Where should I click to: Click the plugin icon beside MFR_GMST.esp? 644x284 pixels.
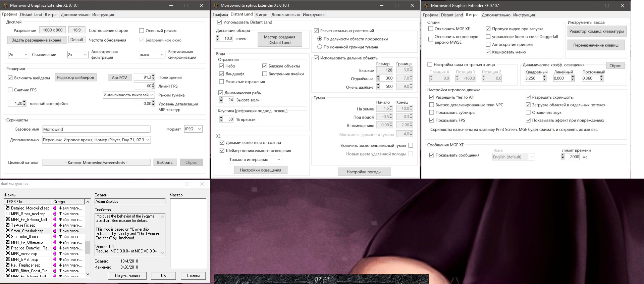(x=55, y=259)
